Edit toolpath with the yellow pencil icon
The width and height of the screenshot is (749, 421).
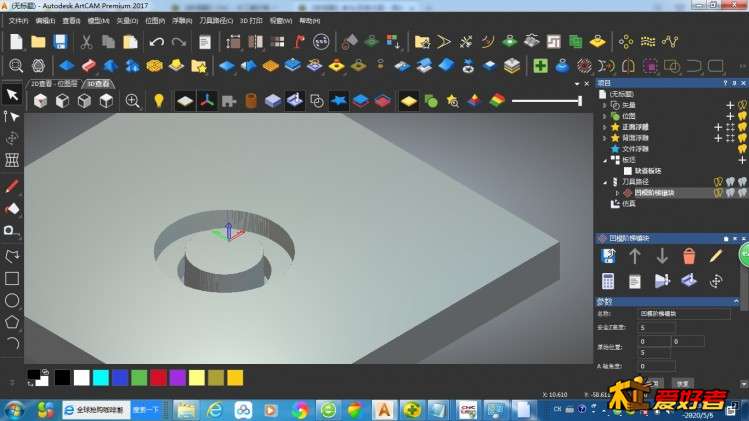(716, 256)
